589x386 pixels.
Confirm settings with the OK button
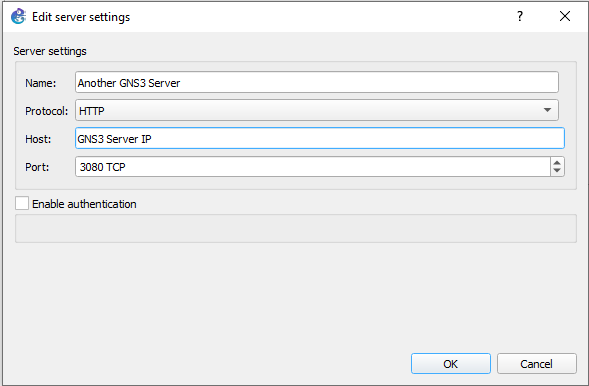[x=451, y=363]
